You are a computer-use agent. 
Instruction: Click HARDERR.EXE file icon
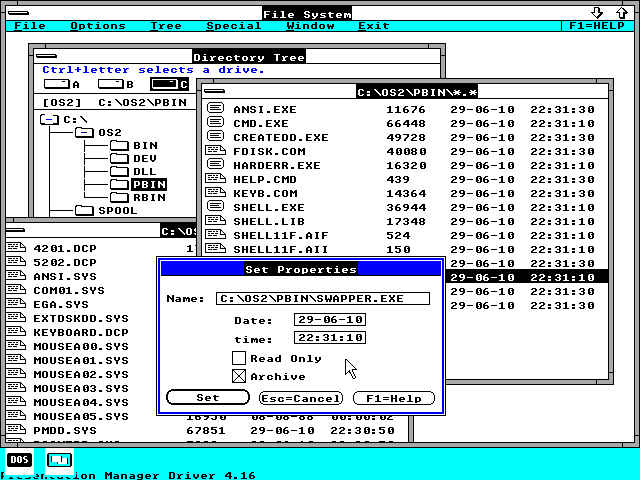tap(215, 164)
